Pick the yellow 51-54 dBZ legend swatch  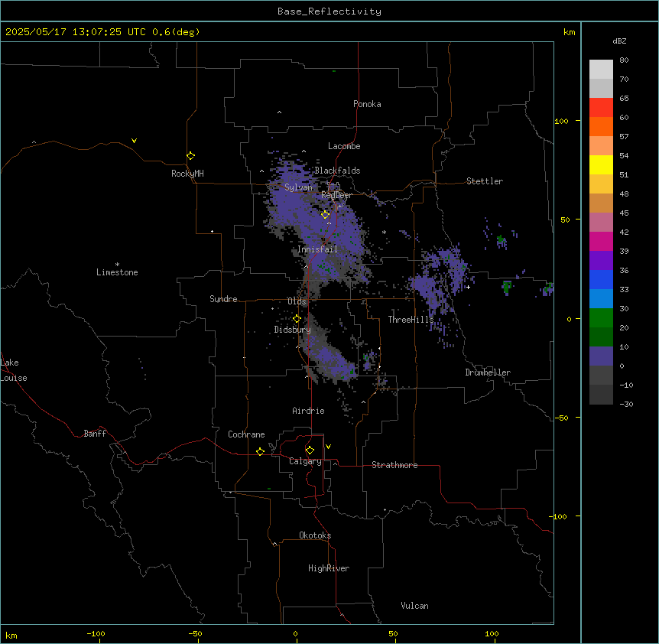(601, 164)
